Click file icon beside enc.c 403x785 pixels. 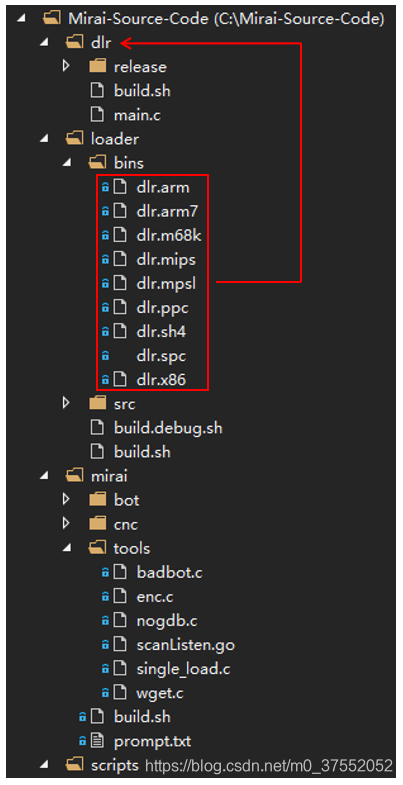point(120,597)
